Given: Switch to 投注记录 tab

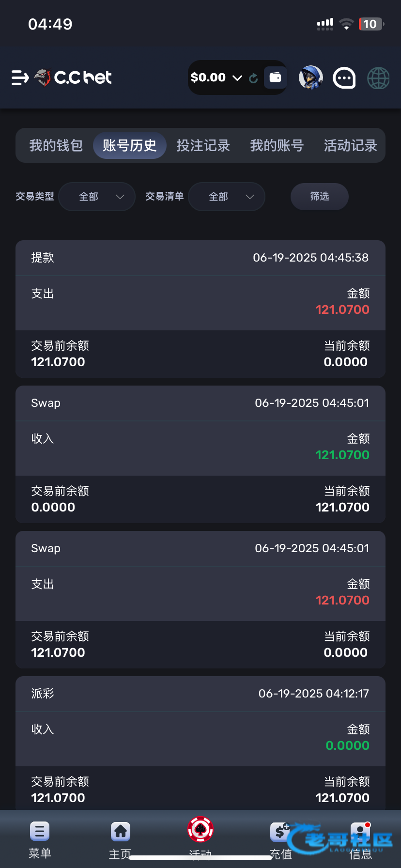Looking at the screenshot, I should click(203, 145).
